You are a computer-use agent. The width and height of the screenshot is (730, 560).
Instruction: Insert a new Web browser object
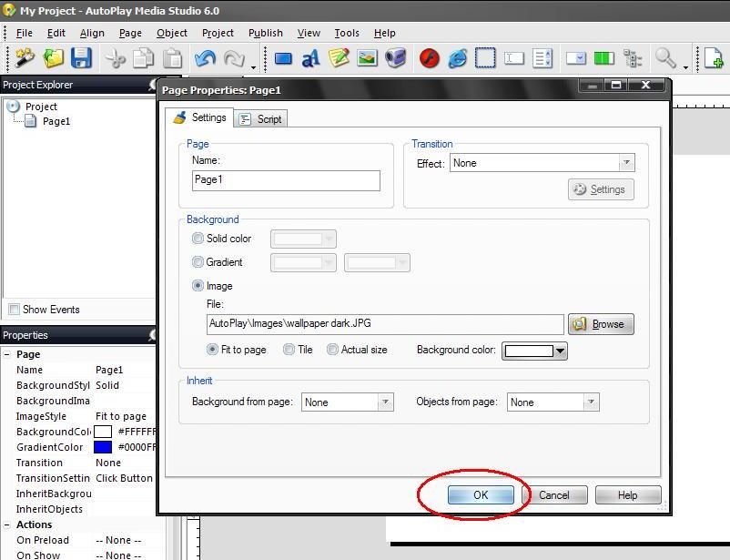[x=457, y=58]
